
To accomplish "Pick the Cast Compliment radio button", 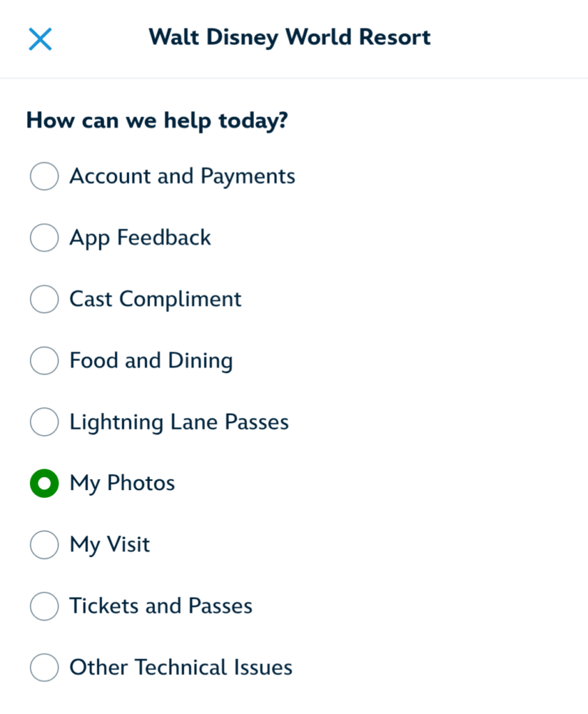I will [44, 299].
